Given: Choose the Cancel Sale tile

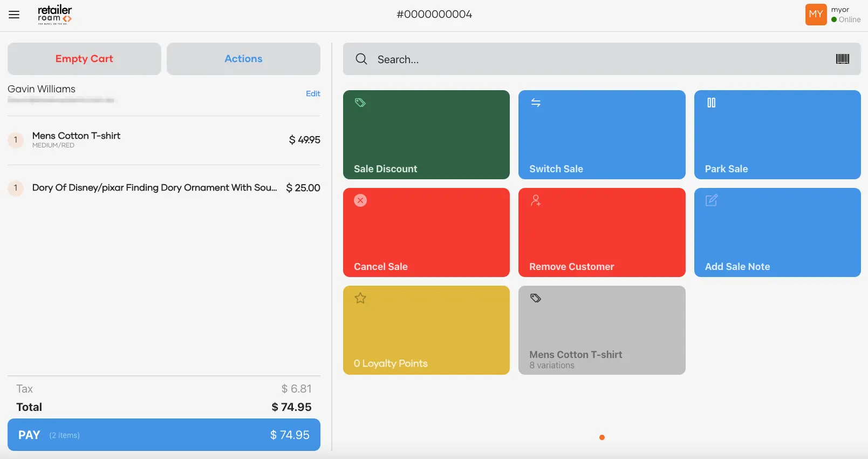Looking at the screenshot, I should (426, 232).
